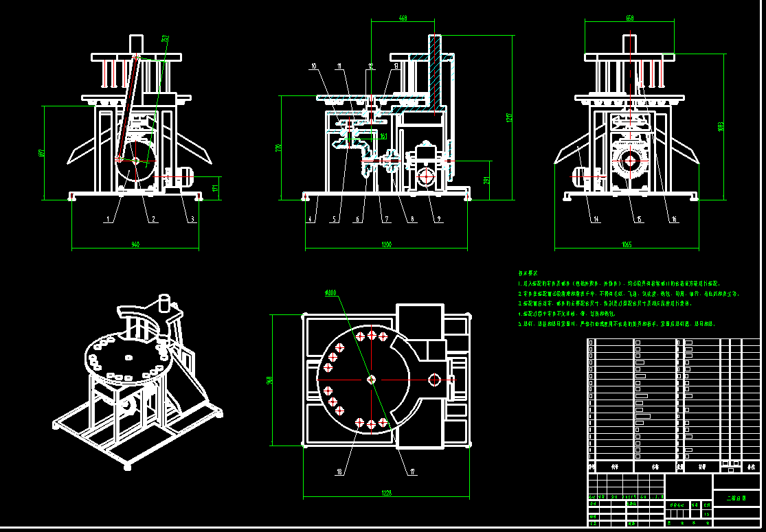The image size is (766, 532).
Task: Select the 1083 height dimension text
Action: (x=721, y=126)
